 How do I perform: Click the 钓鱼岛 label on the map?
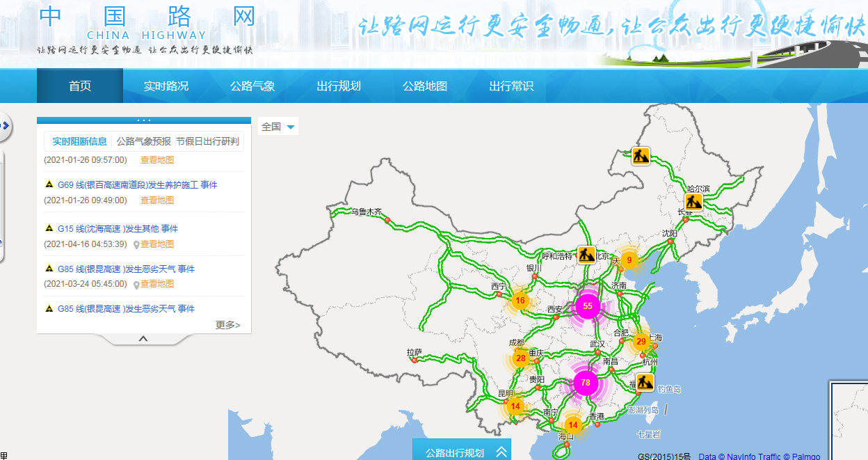click(669, 389)
